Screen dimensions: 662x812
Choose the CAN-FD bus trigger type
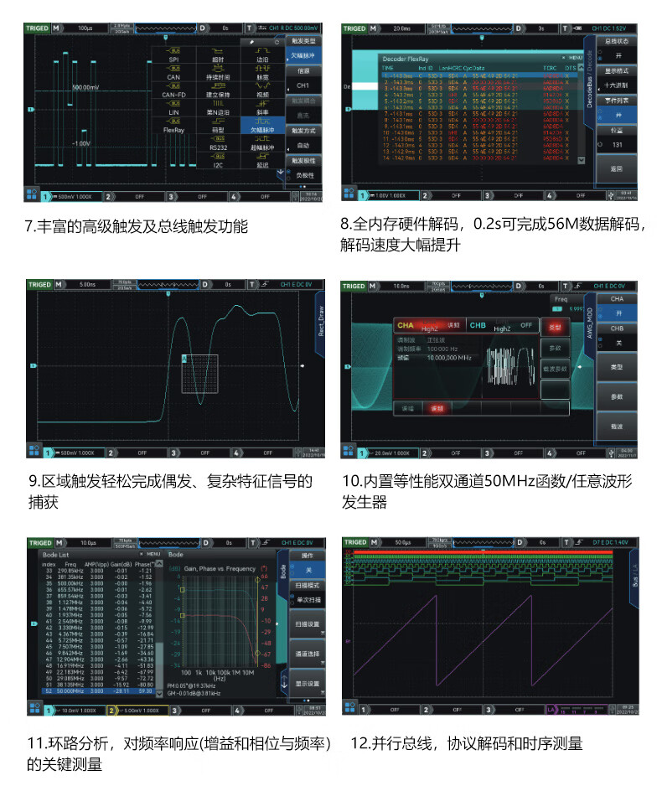(x=173, y=91)
